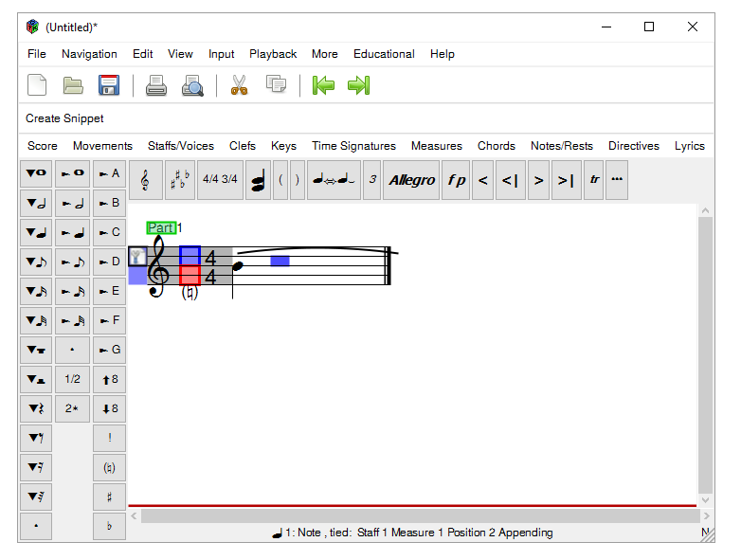This screenshot has height=560, width=741.
Task: Expand the Staffs/Voices object menu
Action: click(181, 146)
